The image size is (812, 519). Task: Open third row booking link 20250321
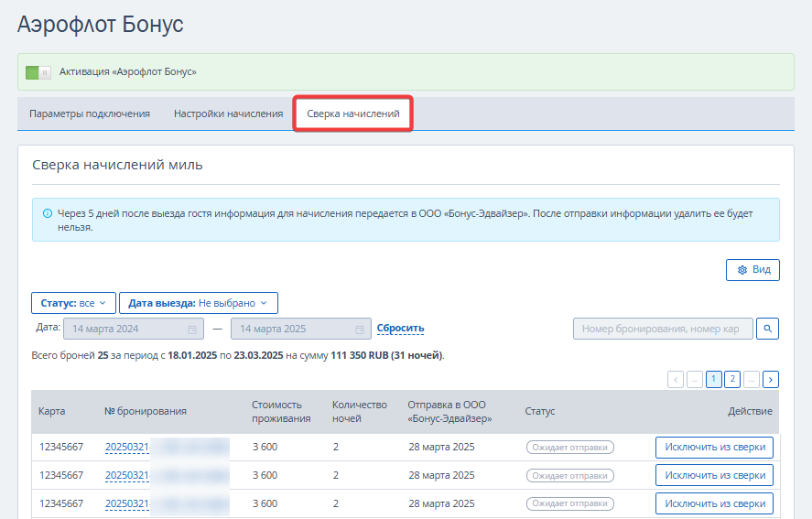point(127,503)
